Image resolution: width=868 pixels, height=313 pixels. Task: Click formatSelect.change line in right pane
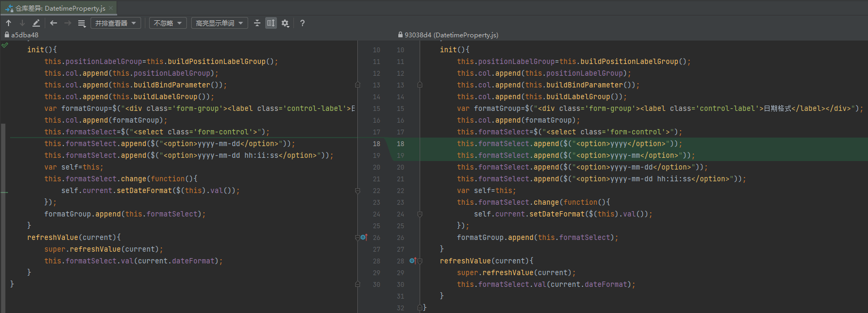(x=533, y=202)
